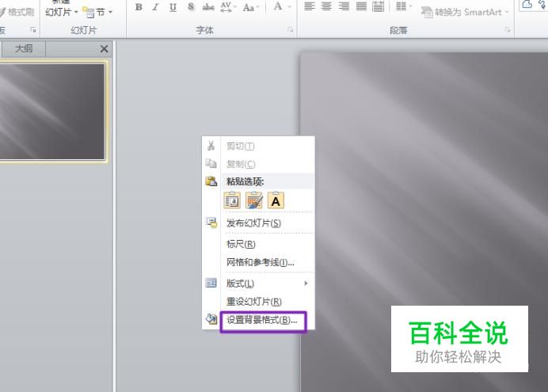Open 网格和参考线(I)... from context menu
Viewport: 548px width, 392px height.
258,262
